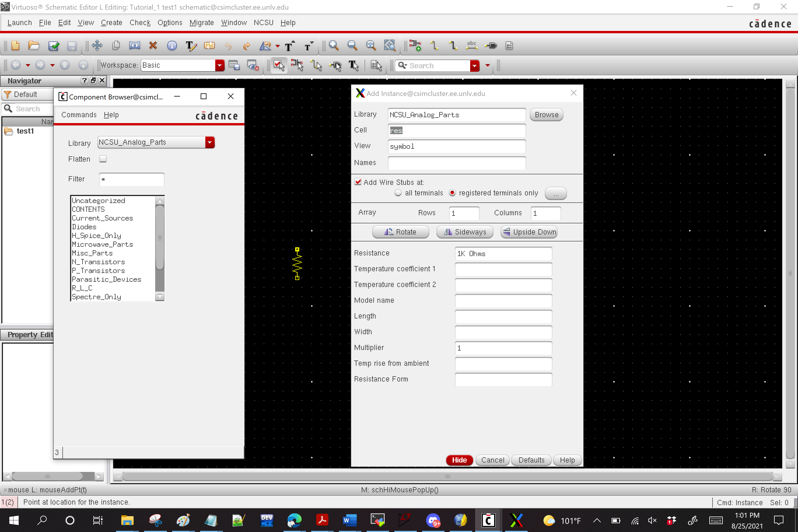Enable the Flatten checkbox

point(103,159)
